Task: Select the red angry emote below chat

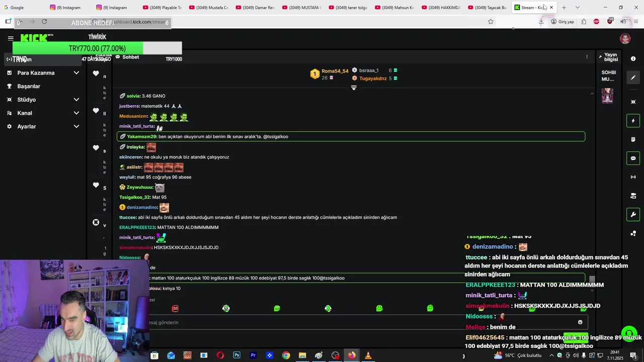Action: 175,308
